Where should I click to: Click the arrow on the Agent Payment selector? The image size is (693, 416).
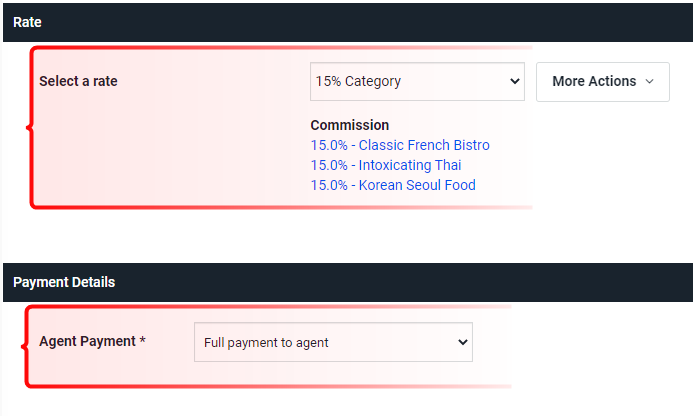[463, 342]
